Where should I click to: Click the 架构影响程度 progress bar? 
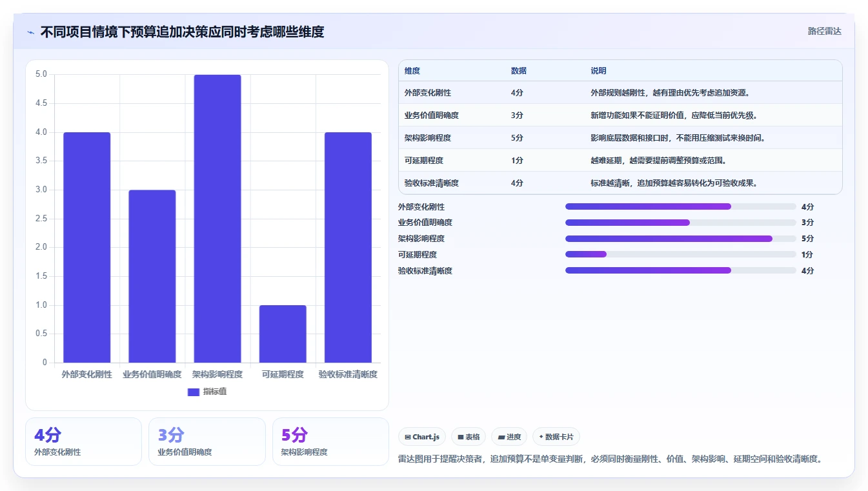tap(681, 239)
